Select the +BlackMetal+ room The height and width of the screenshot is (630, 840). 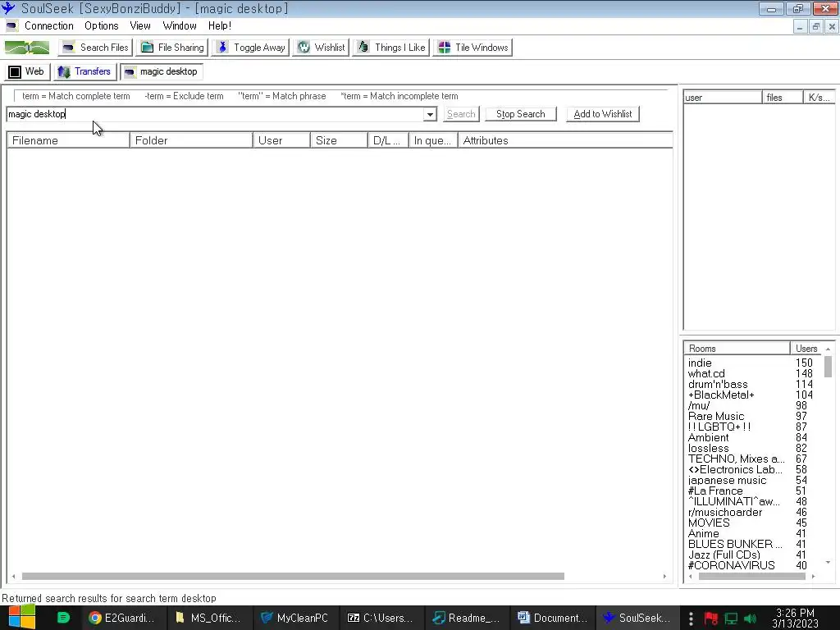coord(721,395)
